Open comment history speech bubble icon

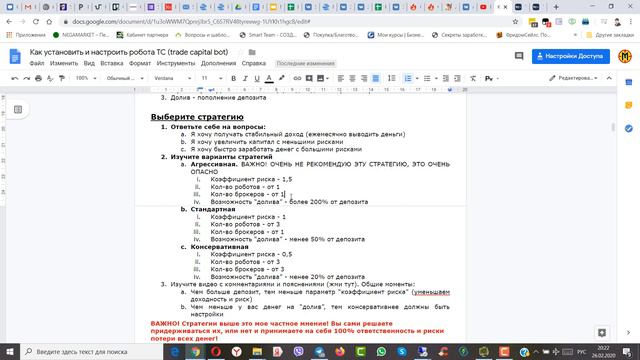click(519, 56)
